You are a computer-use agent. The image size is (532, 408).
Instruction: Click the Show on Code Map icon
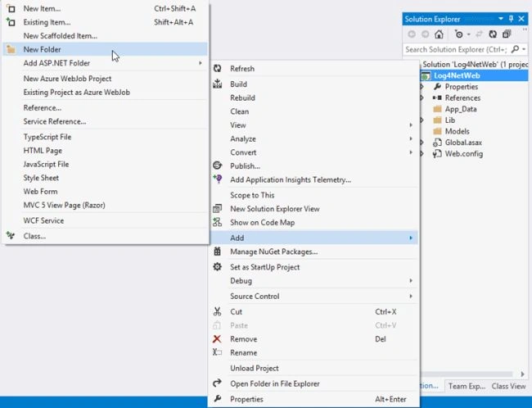[217, 223]
